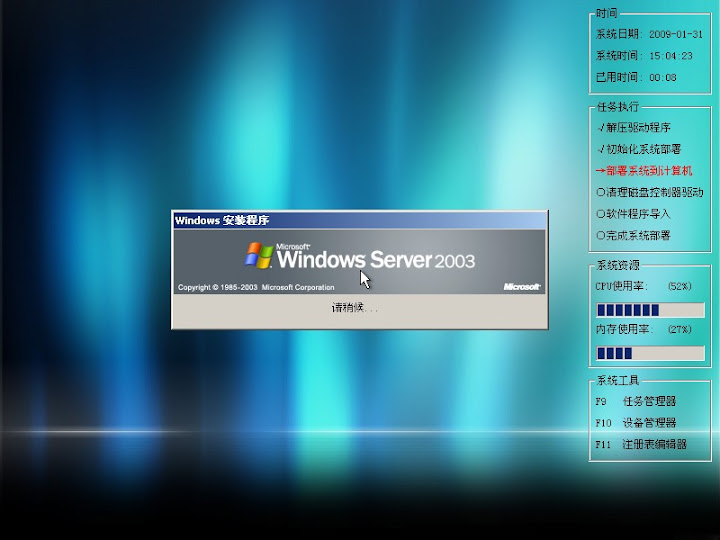The image size is (720, 540).
Task: Click the copyright 1985-2003 Microsoft Corporation text
Action: [256, 287]
